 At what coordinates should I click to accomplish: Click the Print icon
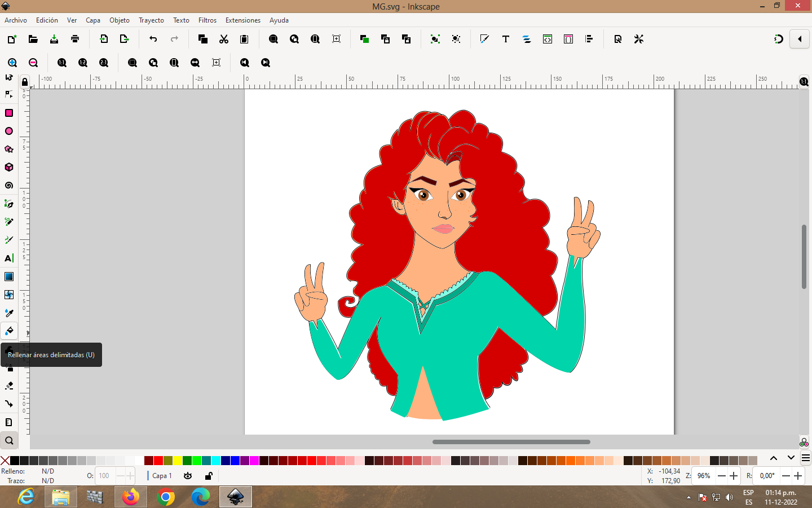75,39
